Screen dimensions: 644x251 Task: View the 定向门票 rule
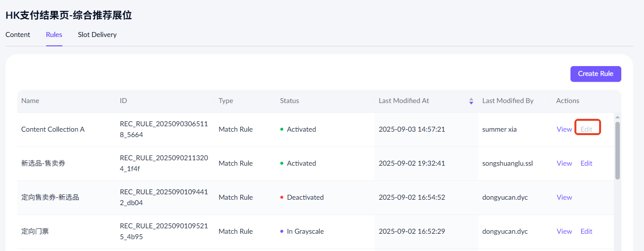[564, 231]
